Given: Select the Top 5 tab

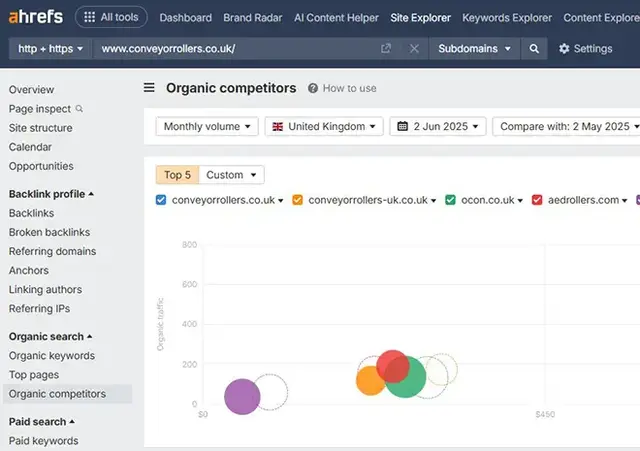Looking at the screenshot, I should [x=177, y=175].
